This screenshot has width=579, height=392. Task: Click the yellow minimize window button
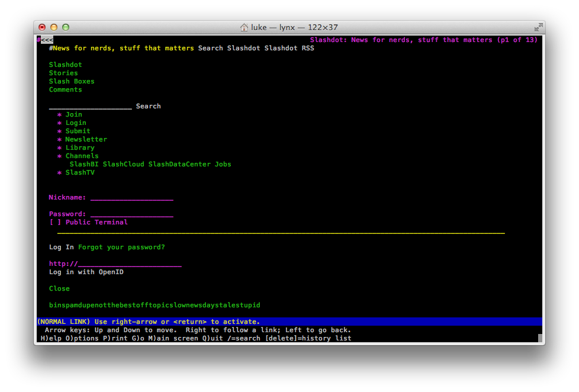click(54, 27)
